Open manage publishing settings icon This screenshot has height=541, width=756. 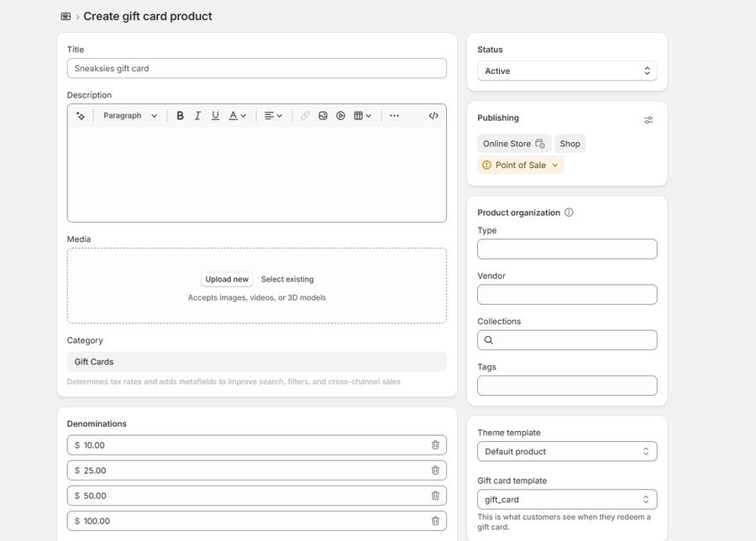coord(648,119)
